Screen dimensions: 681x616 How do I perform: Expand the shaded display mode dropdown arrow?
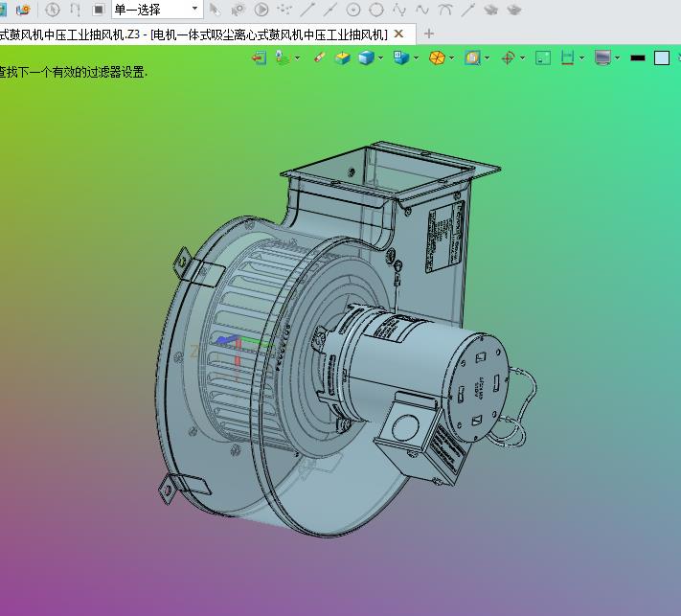(x=381, y=57)
